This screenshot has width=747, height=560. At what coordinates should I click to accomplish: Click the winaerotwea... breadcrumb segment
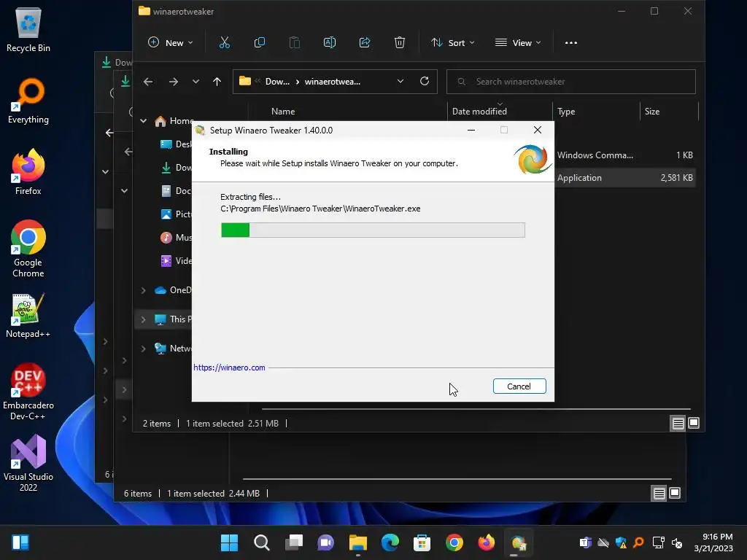333,82
